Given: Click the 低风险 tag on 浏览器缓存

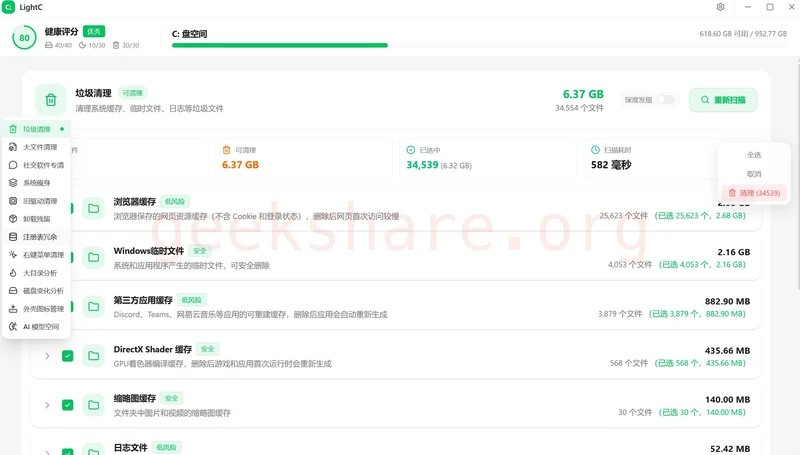Looking at the screenshot, I should coord(175,201).
